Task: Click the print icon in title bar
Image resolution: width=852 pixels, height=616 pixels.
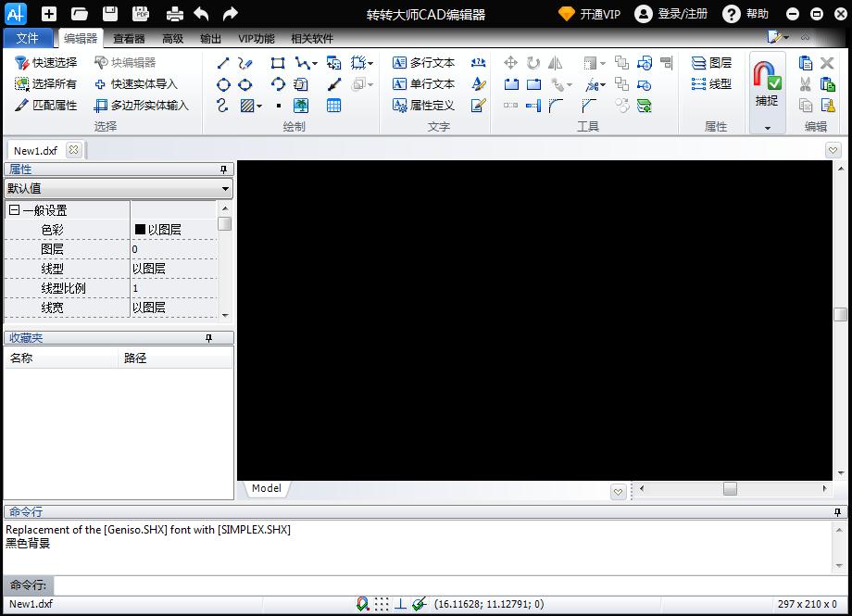Action: (x=174, y=14)
